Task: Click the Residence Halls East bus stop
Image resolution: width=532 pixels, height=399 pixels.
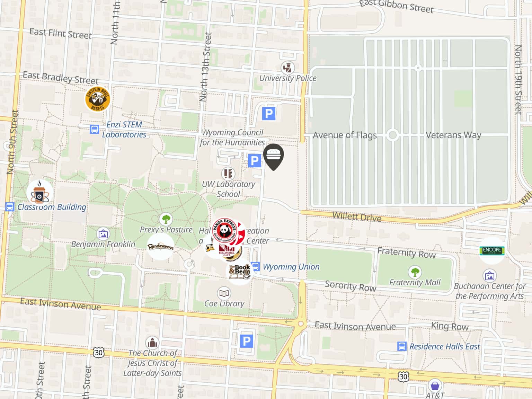Action: pos(402,346)
